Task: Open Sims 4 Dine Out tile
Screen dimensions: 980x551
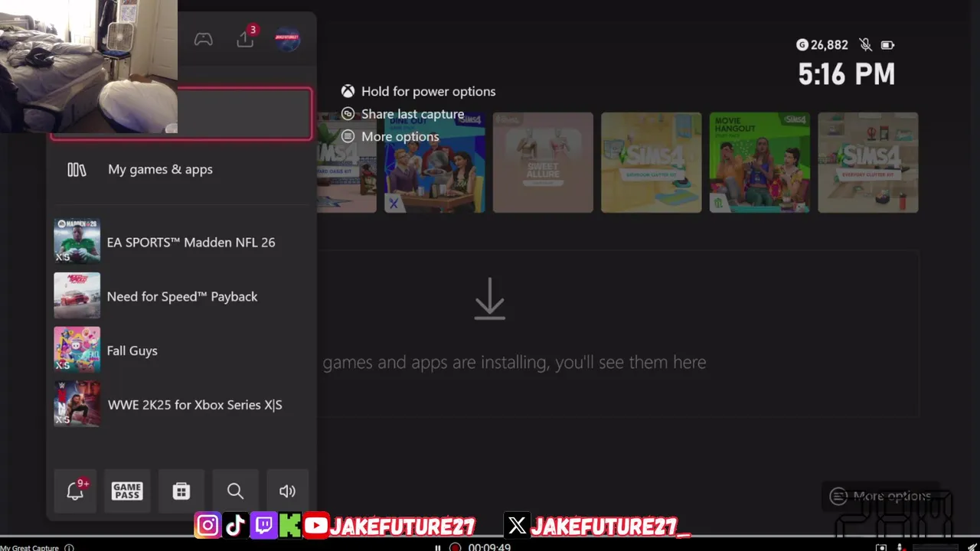Action: [435, 163]
